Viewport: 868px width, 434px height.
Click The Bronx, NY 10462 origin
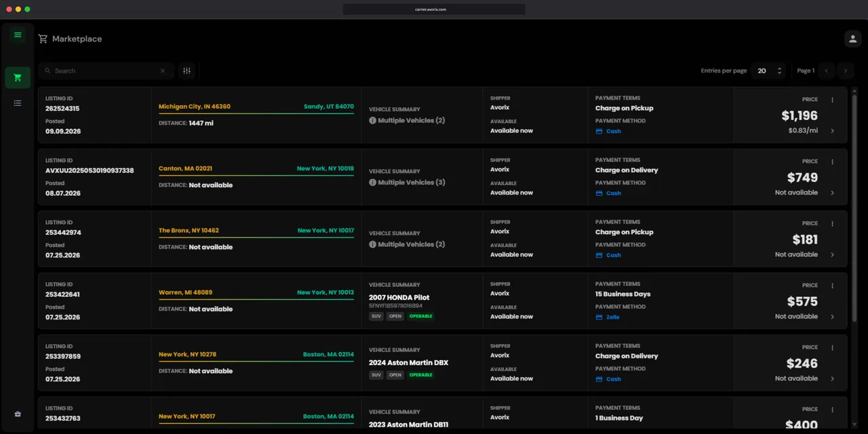tap(189, 231)
